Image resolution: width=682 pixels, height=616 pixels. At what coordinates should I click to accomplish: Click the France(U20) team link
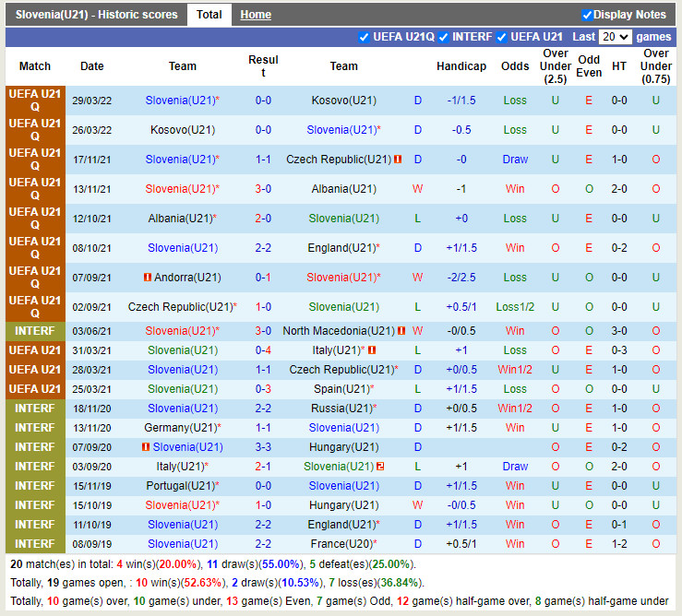click(x=343, y=544)
